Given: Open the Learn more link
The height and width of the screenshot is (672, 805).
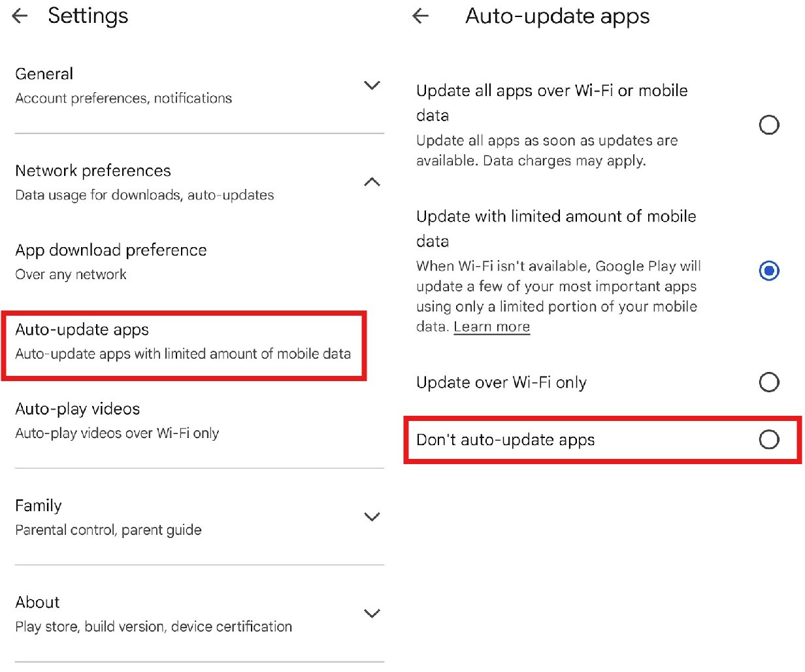Looking at the screenshot, I should 491,327.
